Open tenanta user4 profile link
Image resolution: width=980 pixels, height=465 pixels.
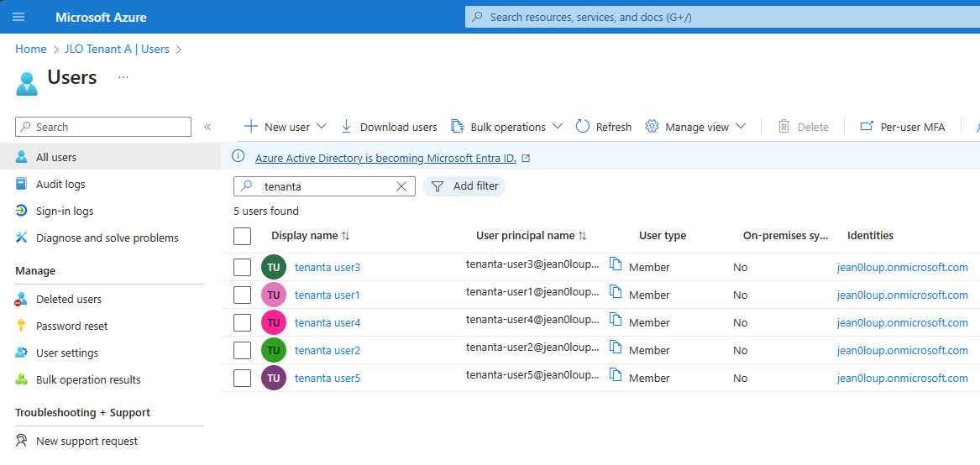[328, 323]
